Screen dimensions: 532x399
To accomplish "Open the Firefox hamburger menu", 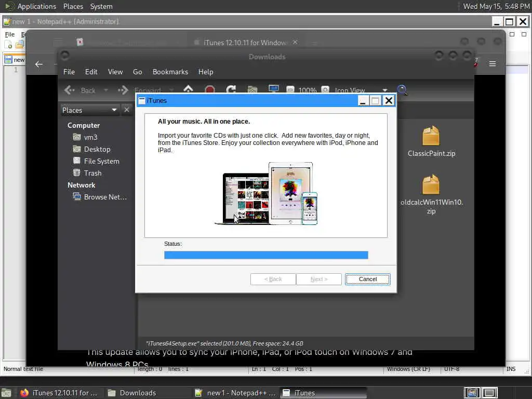I will [x=493, y=64].
